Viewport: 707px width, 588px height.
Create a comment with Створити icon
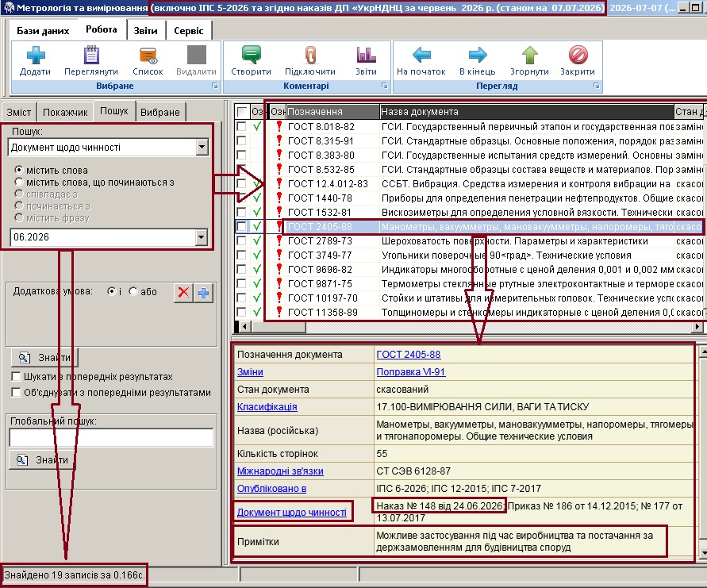point(252,55)
